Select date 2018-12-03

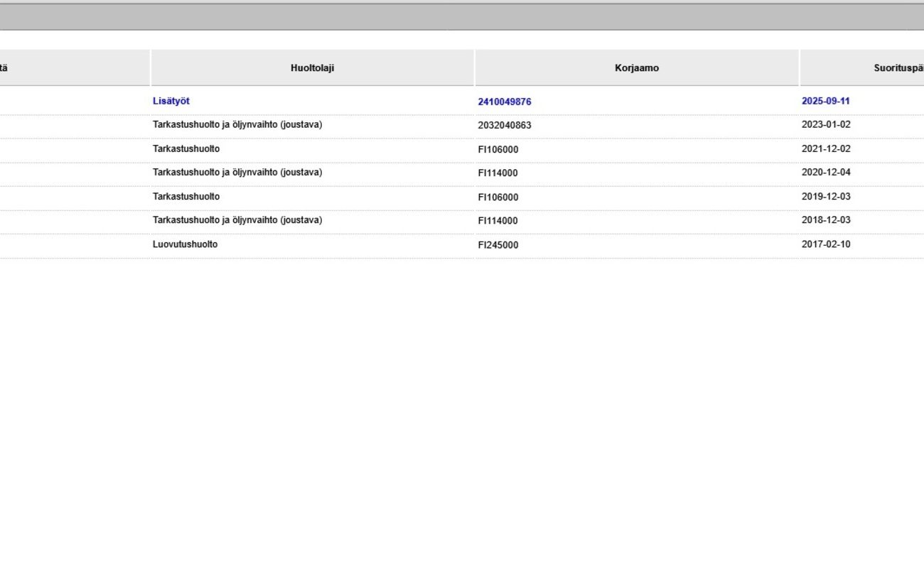[x=826, y=220]
